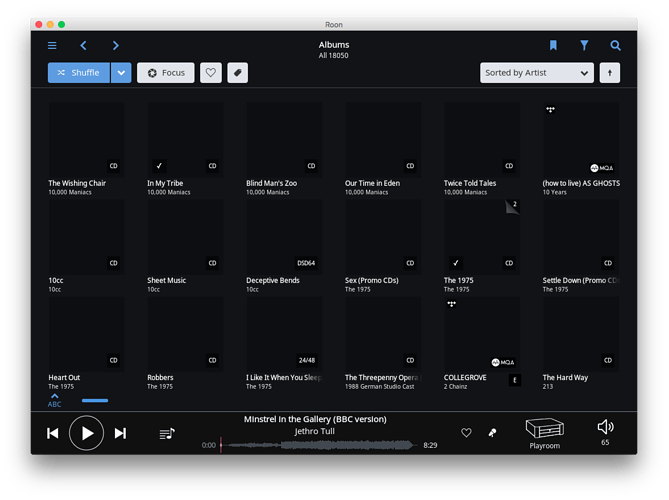The image size is (669, 500).
Task: Seek within the track waveform bar
Action: coord(318,445)
